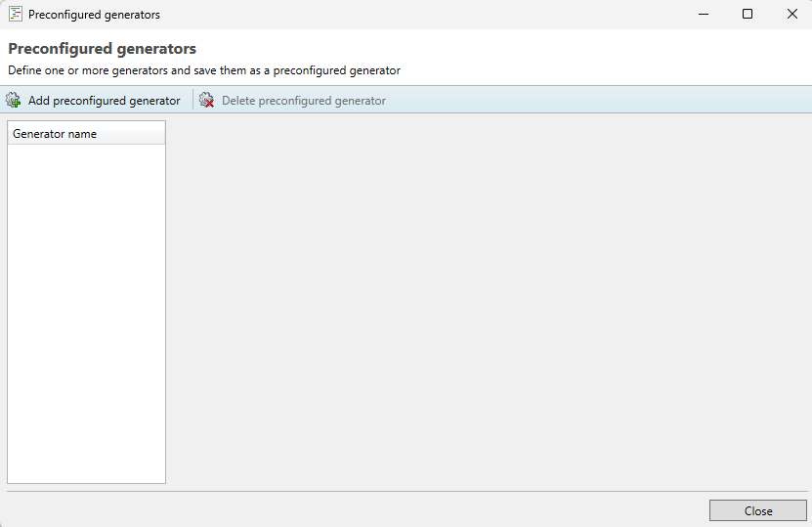Image resolution: width=812 pixels, height=527 pixels.
Task: Minimize the Preconfigured generators window
Action: point(702,15)
